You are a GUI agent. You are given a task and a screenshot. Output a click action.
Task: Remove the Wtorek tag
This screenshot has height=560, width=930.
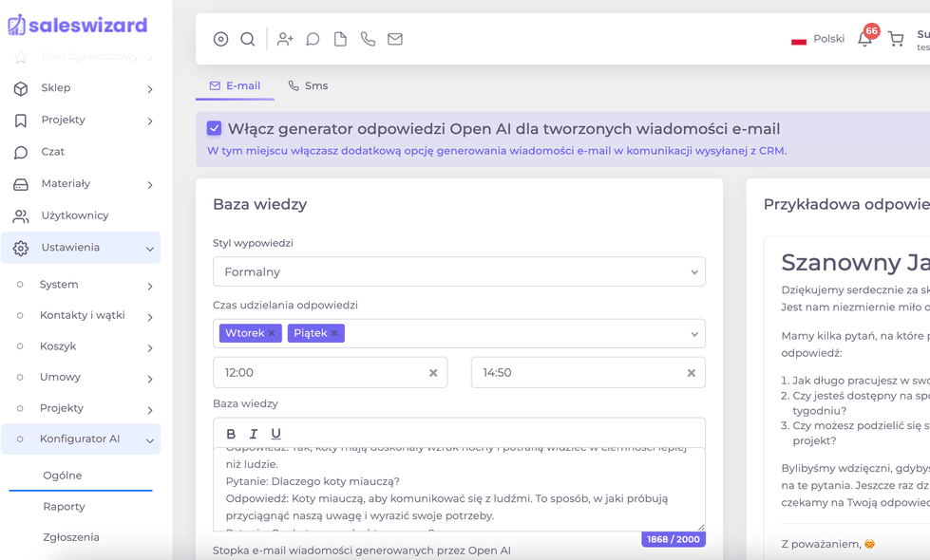272,333
